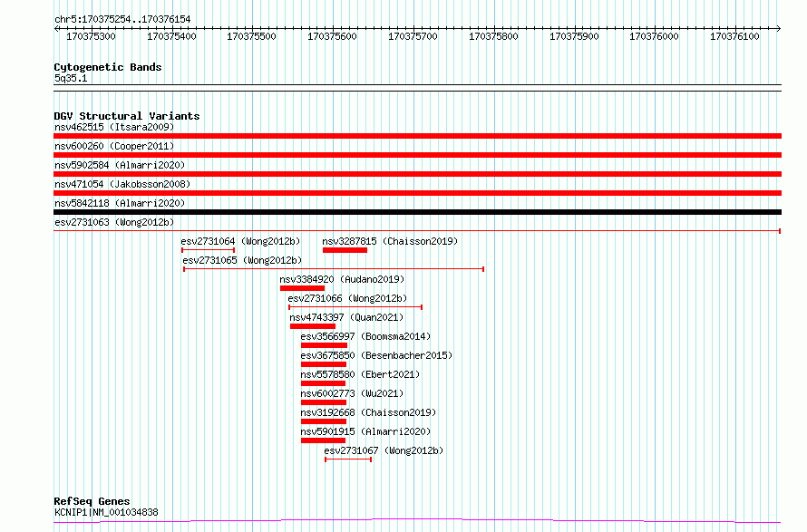Click ruler tick label 170375700
The image size is (807, 532).
pyautogui.click(x=413, y=36)
